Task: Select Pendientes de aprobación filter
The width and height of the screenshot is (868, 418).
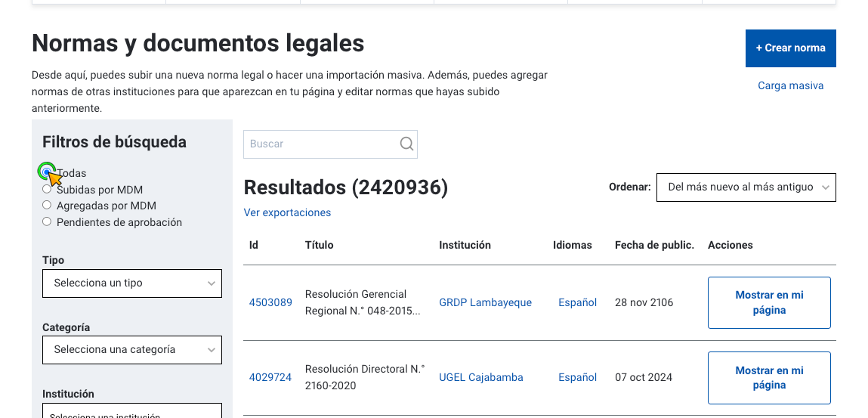Action: (x=47, y=221)
